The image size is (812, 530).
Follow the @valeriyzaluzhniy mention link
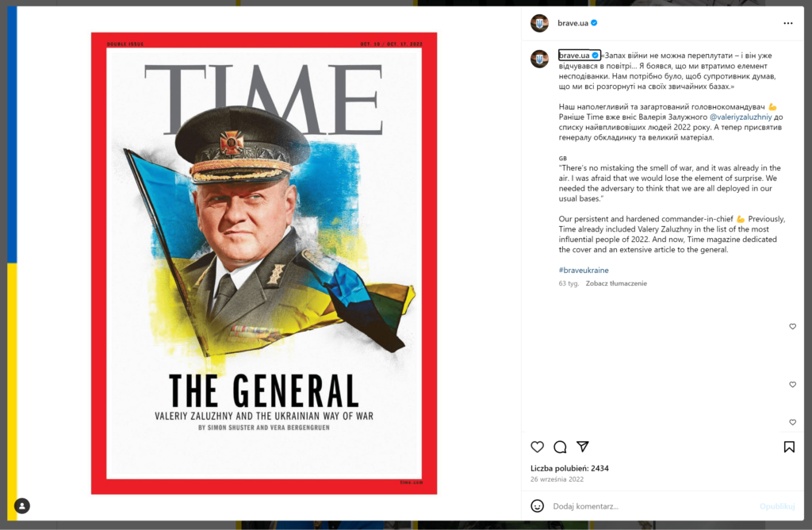click(741, 117)
